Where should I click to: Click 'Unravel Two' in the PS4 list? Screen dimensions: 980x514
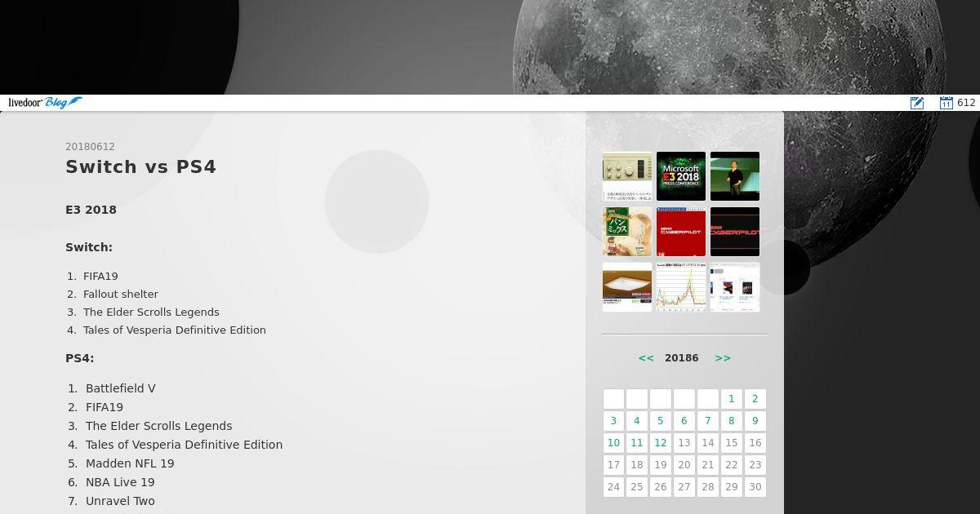tap(120, 501)
